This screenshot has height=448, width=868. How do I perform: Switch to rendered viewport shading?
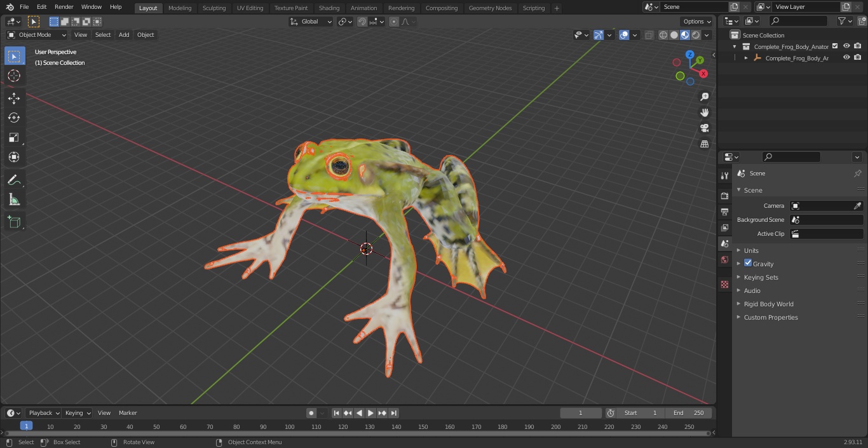click(696, 35)
